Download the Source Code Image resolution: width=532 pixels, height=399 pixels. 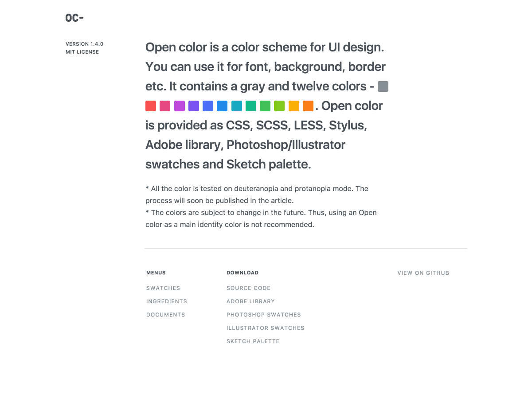point(248,288)
